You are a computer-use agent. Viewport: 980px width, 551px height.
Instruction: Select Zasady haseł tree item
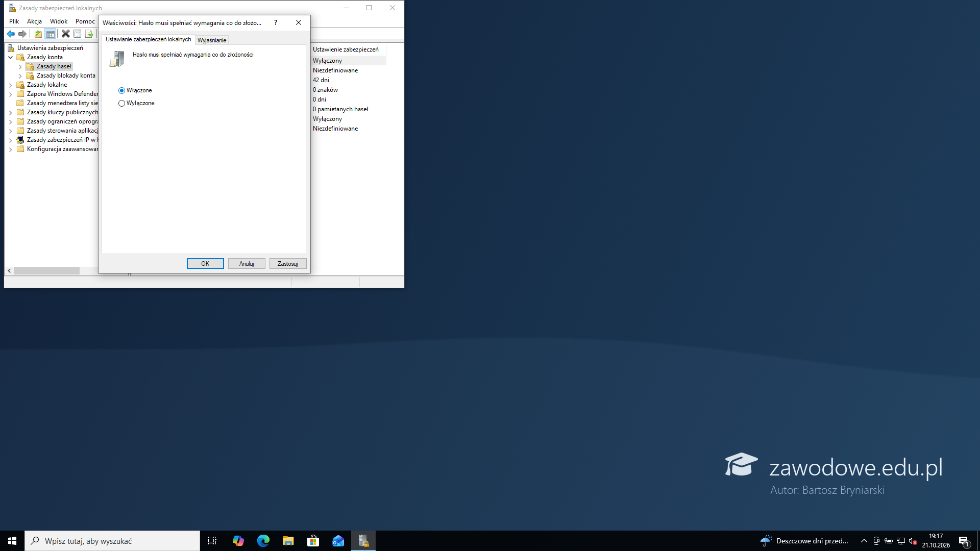click(54, 66)
